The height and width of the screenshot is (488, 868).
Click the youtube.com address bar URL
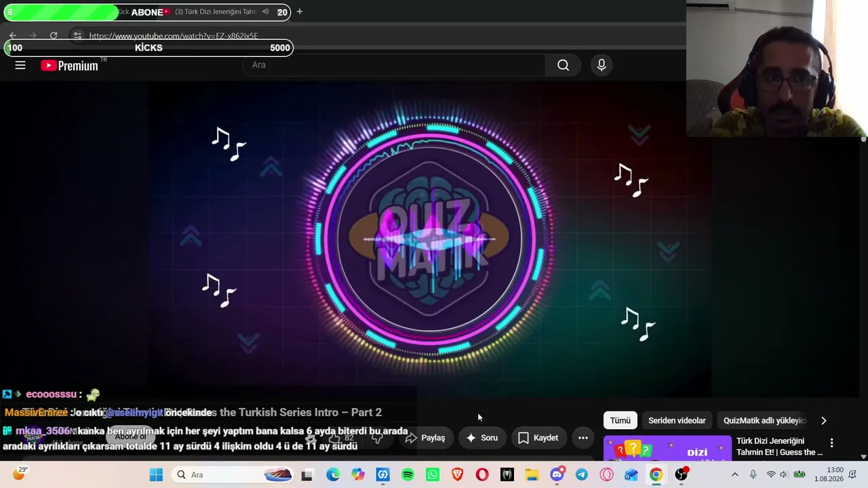tap(174, 36)
